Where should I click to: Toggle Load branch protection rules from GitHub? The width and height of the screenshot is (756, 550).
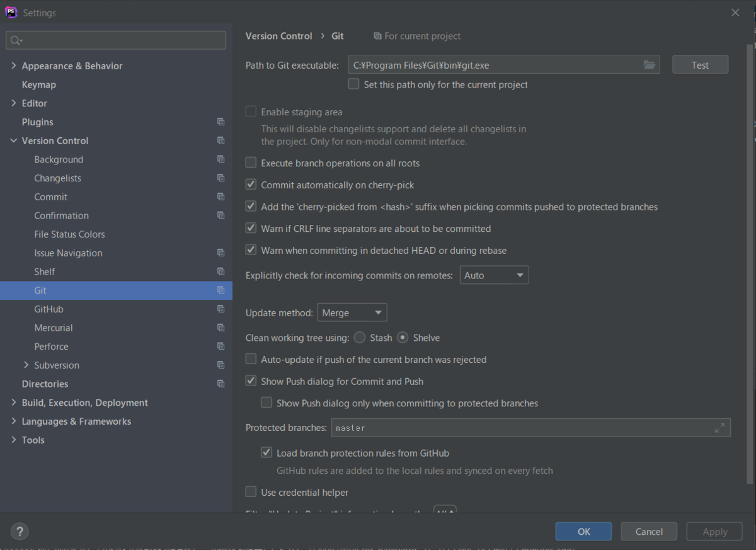(x=266, y=453)
